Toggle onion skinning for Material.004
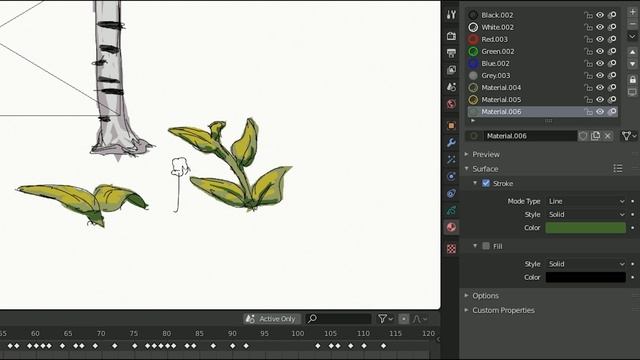The height and width of the screenshot is (360, 640). [612, 87]
